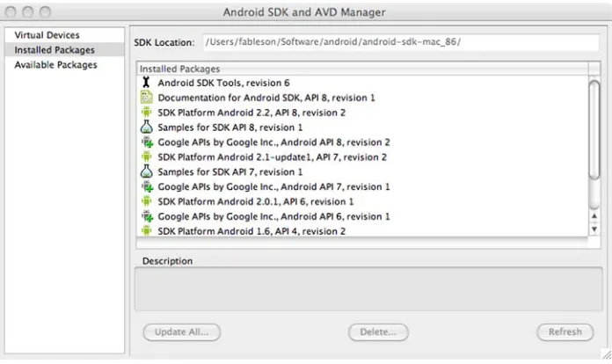
Task: Select 'Google APIs by Google Inc., Android API 7' row
Action: click(362, 186)
